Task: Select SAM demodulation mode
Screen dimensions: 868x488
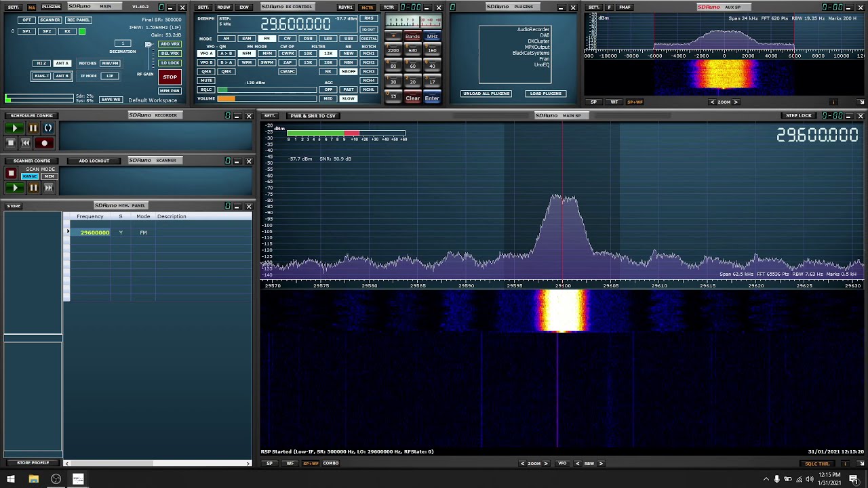Action: (247, 39)
